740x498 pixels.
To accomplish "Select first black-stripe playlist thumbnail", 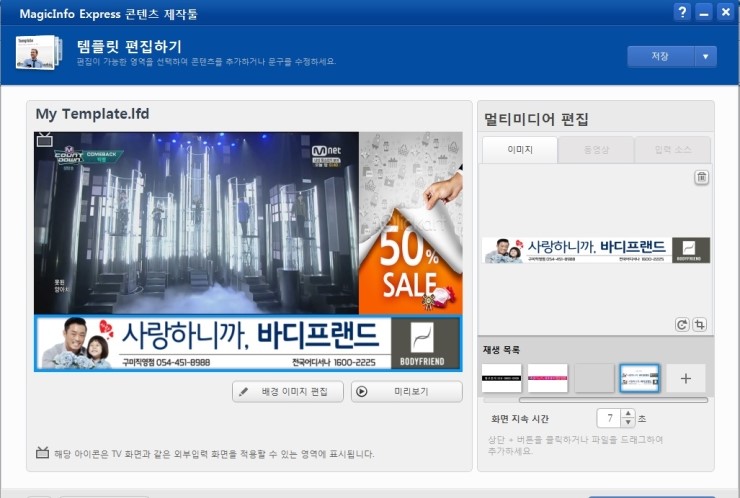I will (502, 378).
